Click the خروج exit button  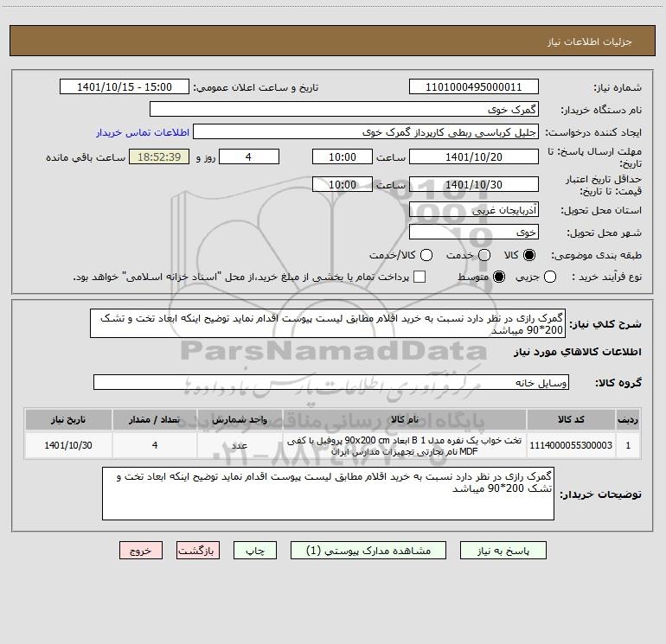point(141,550)
